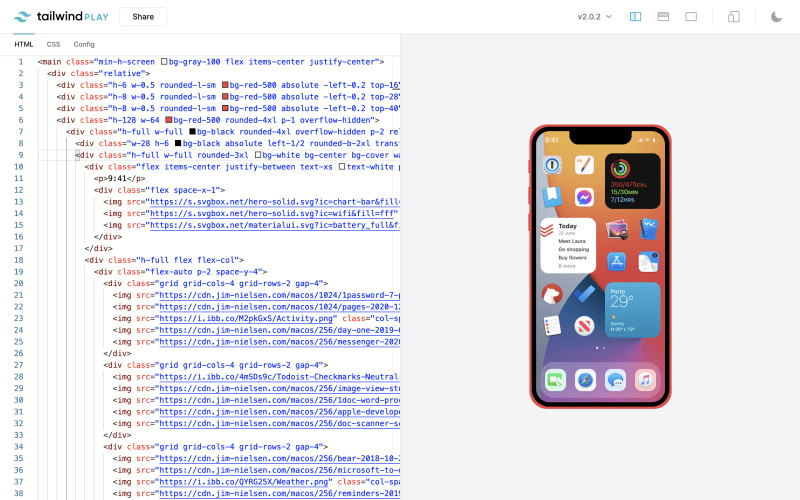The image size is (800, 500).
Task: Open the battery_full materialui URL on line 15
Action: (274, 226)
